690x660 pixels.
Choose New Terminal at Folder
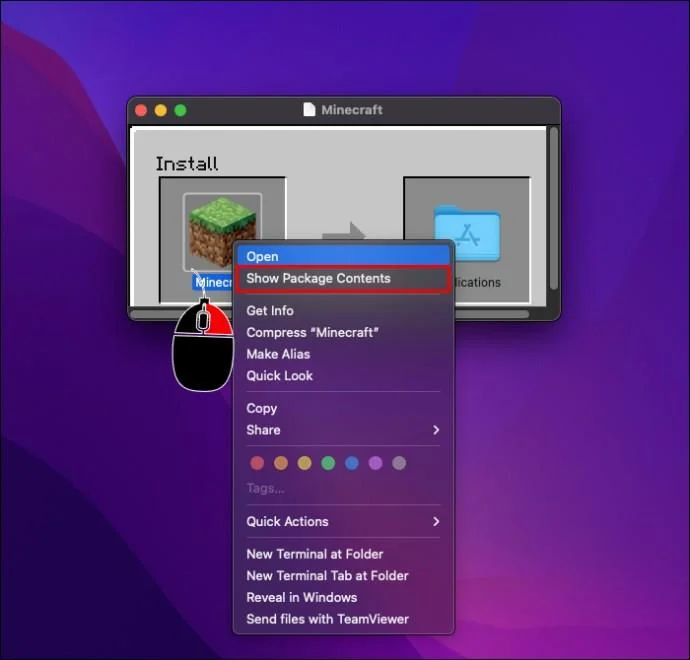[343, 554]
